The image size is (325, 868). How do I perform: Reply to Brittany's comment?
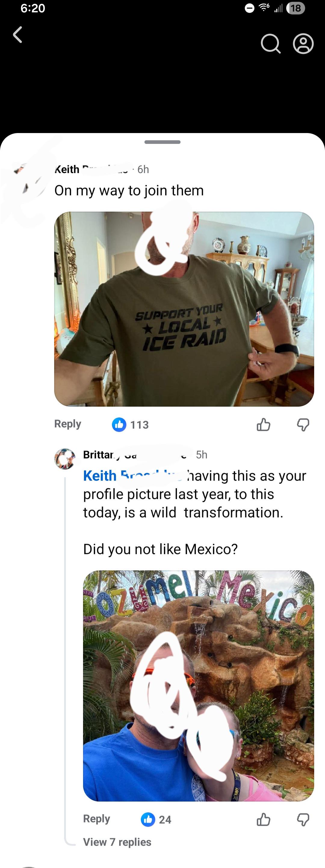tap(97, 819)
